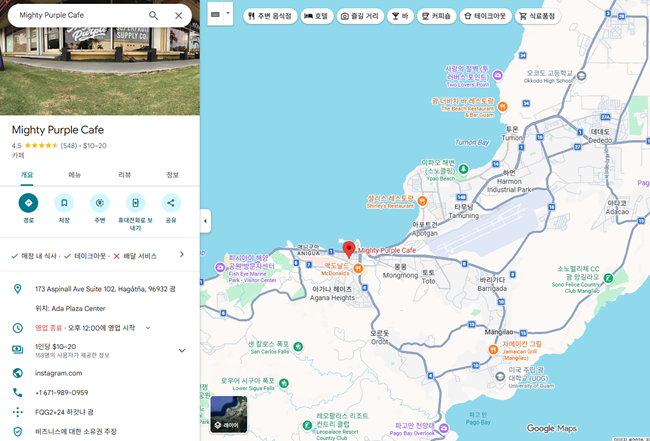Switch to the 리뷰 tab
The height and width of the screenshot is (441, 650).
click(125, 174)
